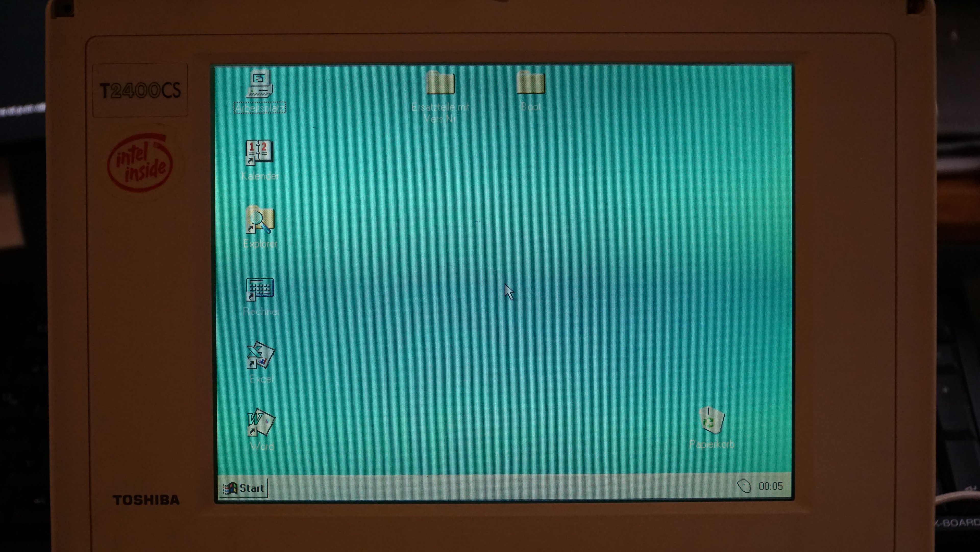Select the Arbeitsplatz computer icon

(260, 84)
